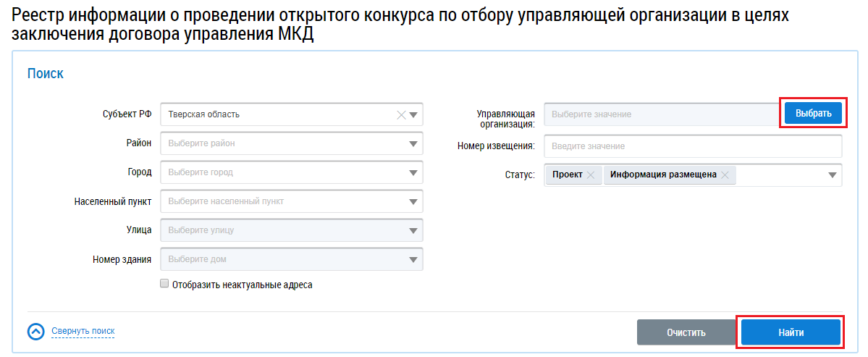This screenshot has height=357, width=868.
Task: Open the Улица dropdown arrow
Action: 413,230
